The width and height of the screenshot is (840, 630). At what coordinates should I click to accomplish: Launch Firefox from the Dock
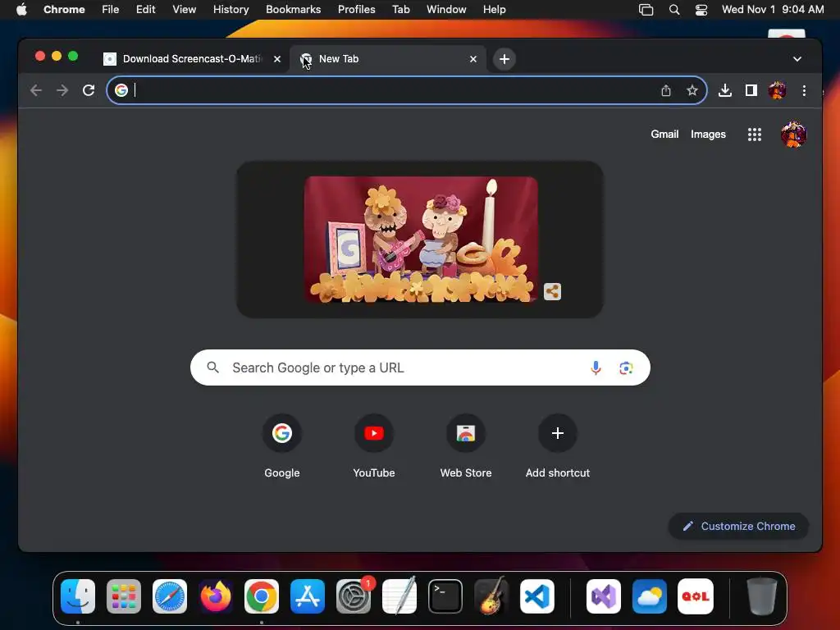(216, 596)
